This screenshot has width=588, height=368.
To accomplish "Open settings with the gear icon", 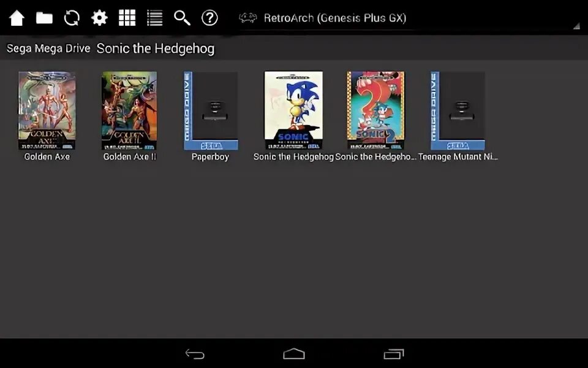I will click(x=99, y=18).
